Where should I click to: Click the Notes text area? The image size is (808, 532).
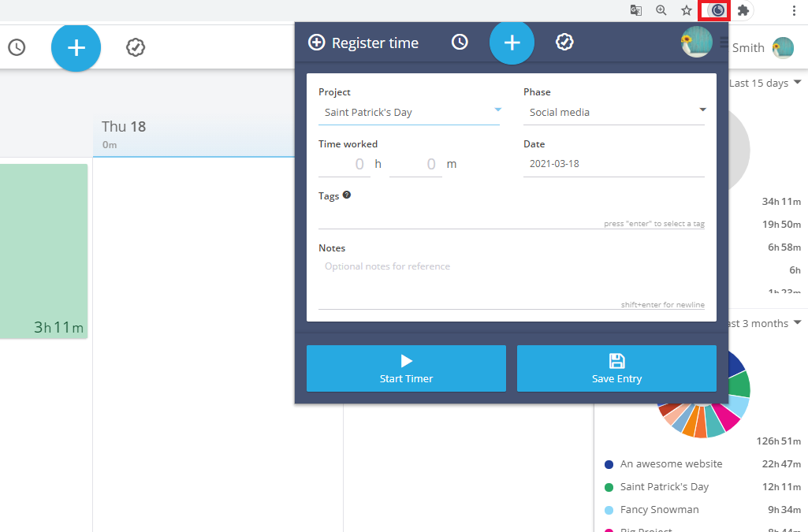point(511,280)
